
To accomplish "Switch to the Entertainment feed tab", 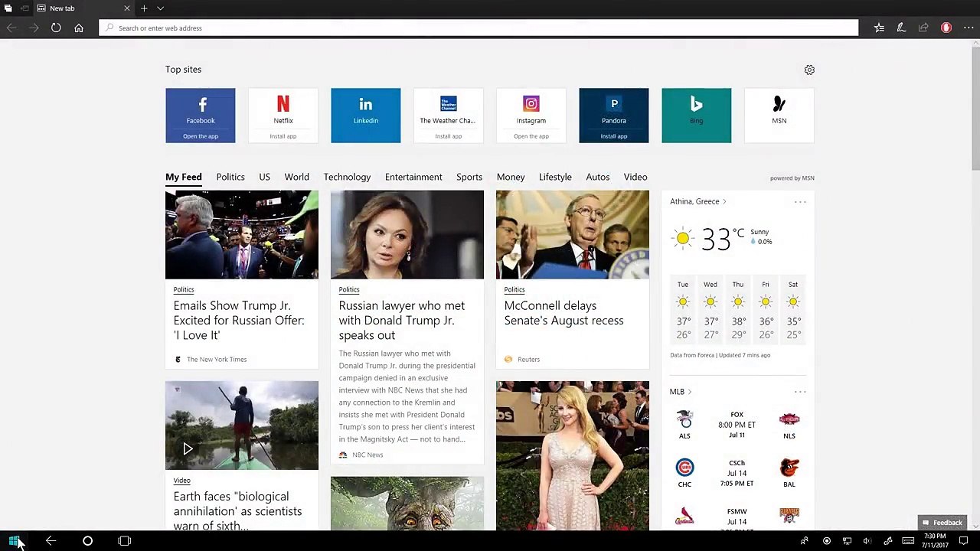I will point(413,177).
